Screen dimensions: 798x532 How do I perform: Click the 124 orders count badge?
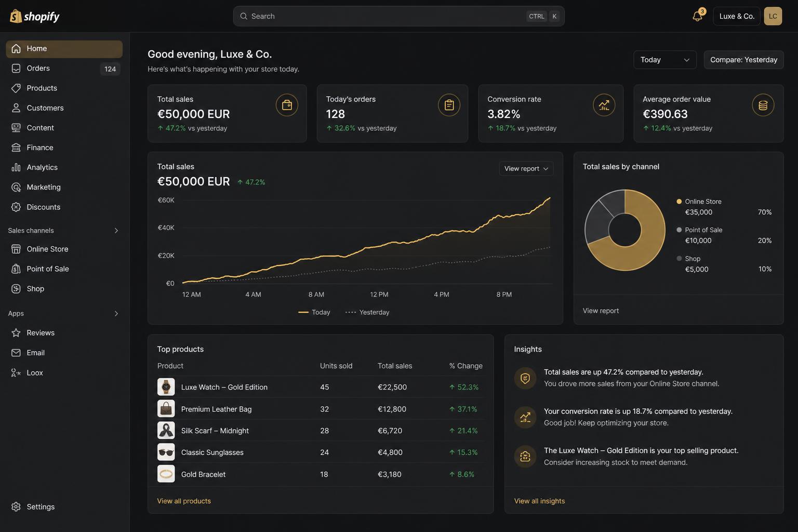(x=110, y=69)
